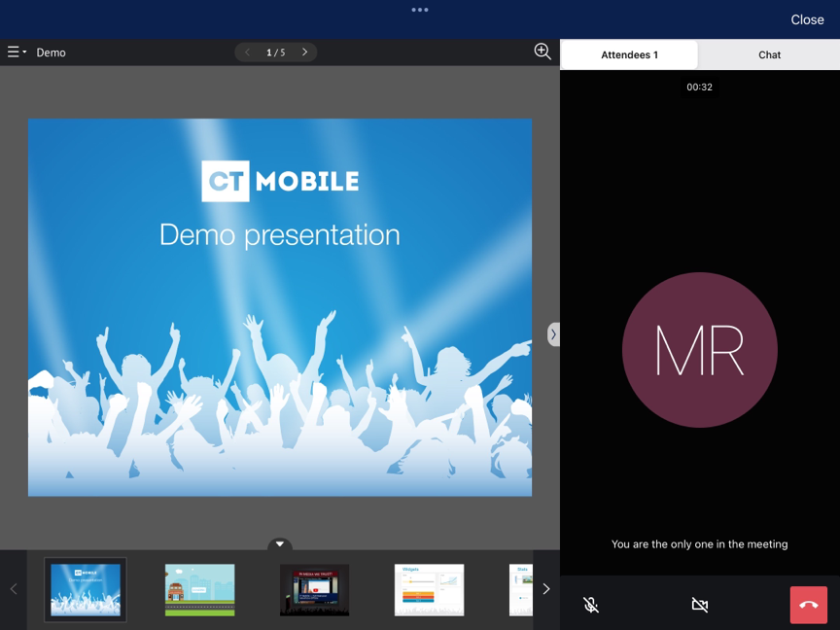Collapse the attendees side panel
The image size is (840, 630).
pos(553,334)
